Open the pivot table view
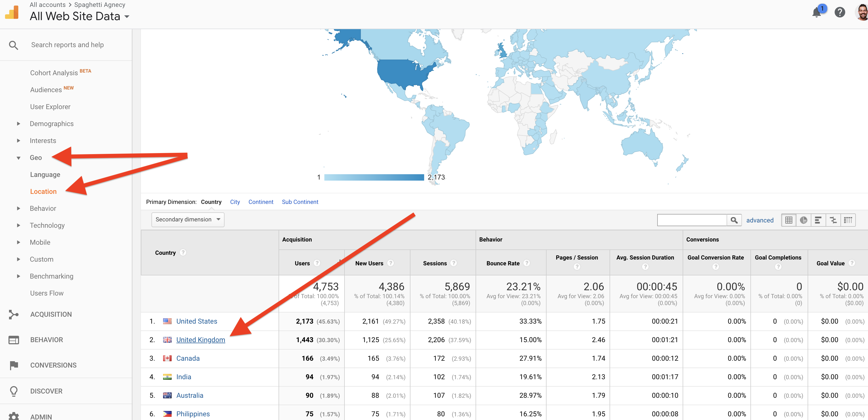 point(848,220)
